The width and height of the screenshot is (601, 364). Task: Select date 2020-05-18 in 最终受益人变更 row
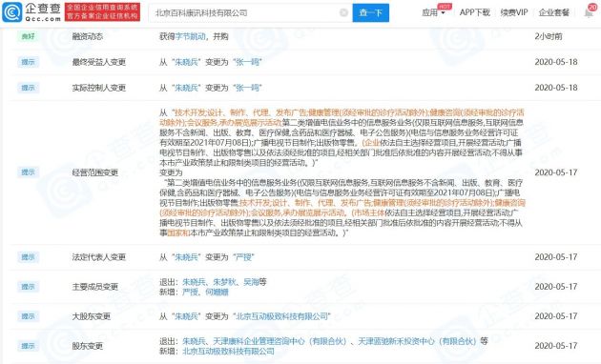[x=556, y=62]
